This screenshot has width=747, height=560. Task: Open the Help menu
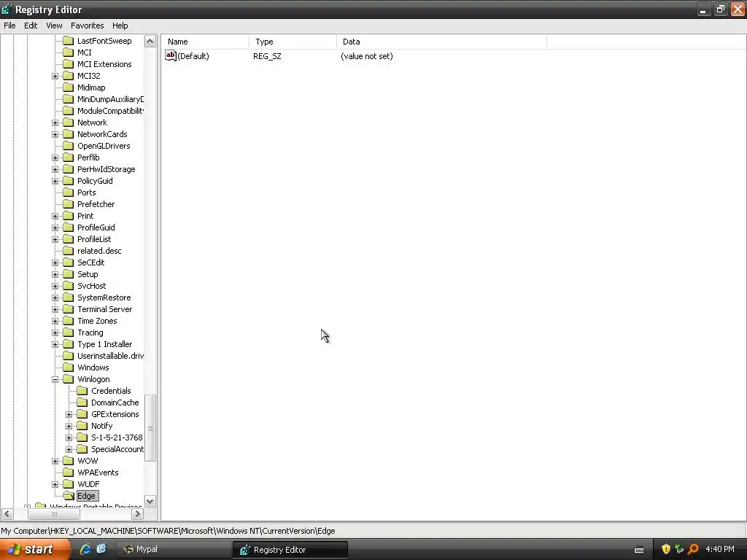(120, 26)
